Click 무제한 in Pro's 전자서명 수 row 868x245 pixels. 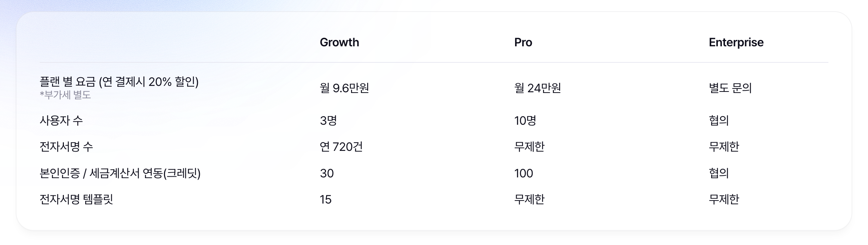tap(529, 147)
